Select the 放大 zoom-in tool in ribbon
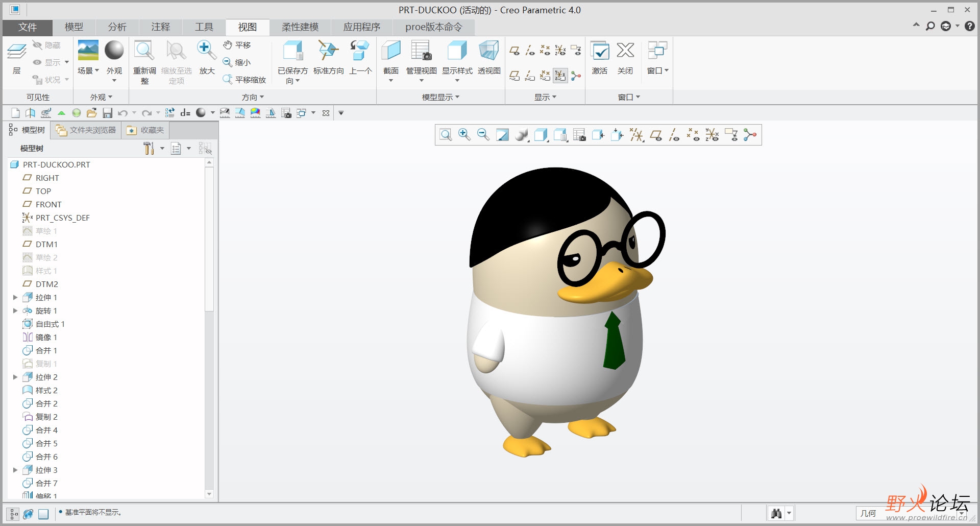This screenshot has height=526, width=980. 207,57
